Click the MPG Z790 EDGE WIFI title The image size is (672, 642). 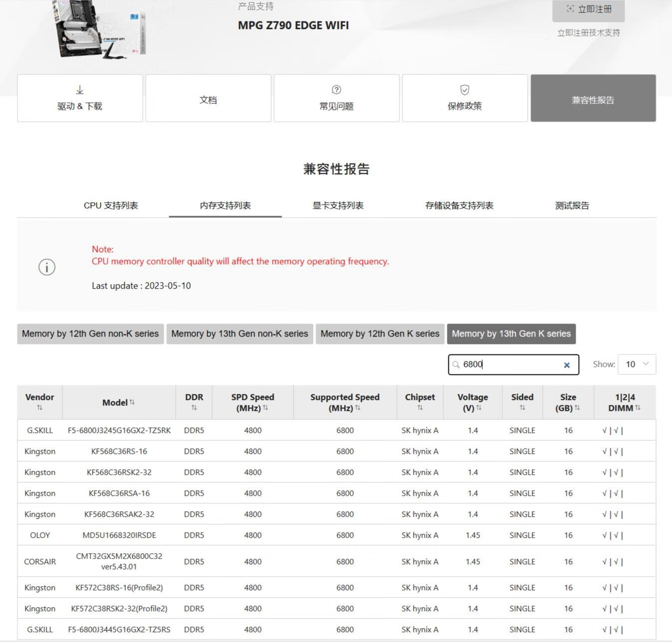click(x=294, y=25)
